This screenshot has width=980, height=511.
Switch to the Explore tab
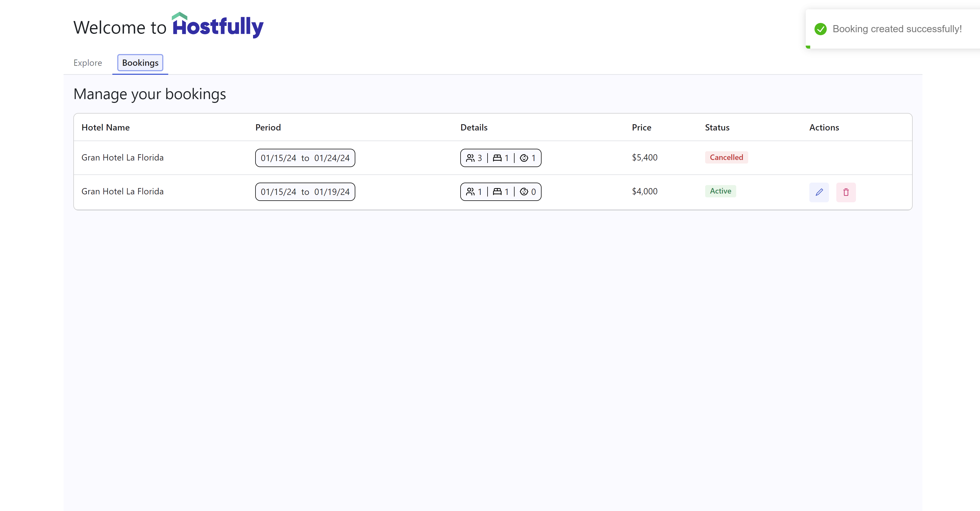click(x=88, y=63)
